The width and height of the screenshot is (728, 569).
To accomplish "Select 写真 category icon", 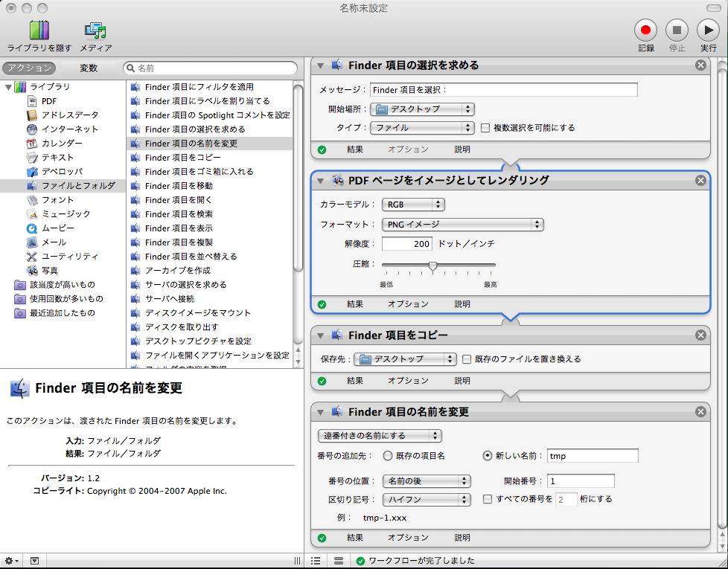I will (32, 270).
